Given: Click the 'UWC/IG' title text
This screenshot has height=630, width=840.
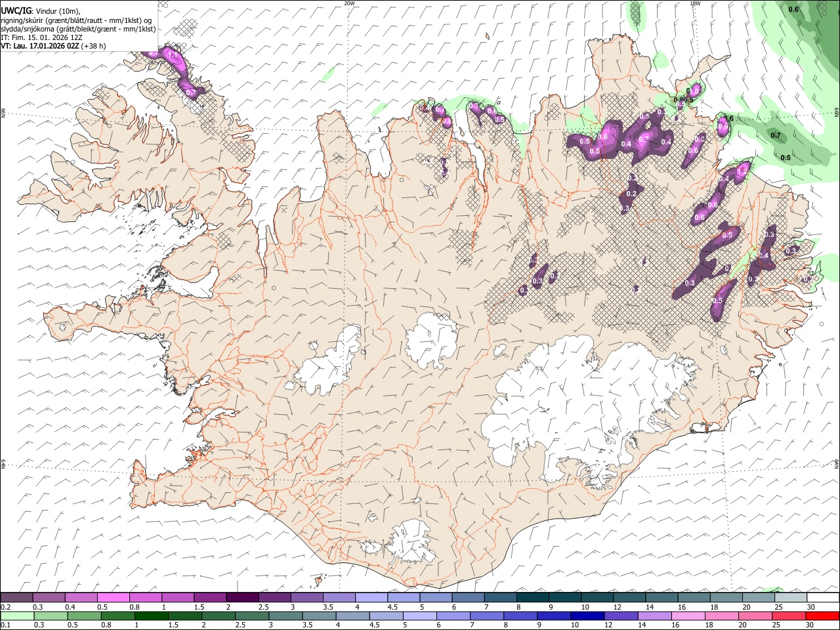Looking at the screenshot, I should 15,11.
